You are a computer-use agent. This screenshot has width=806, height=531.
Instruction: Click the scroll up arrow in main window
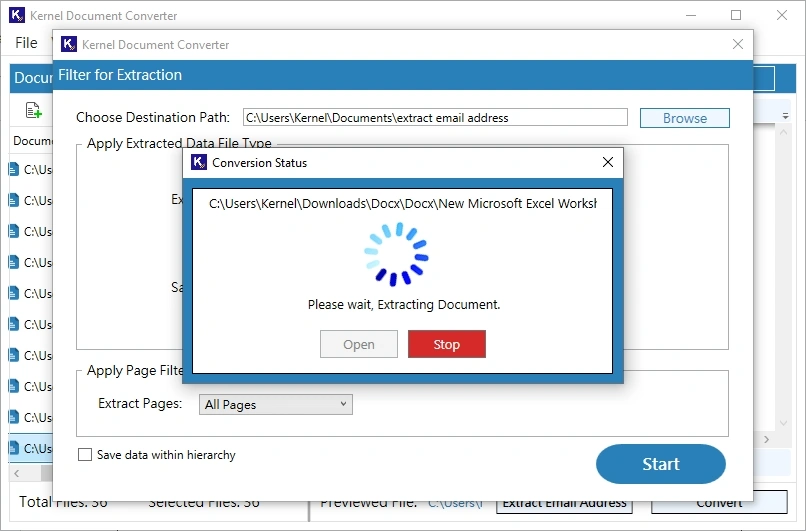783,133
